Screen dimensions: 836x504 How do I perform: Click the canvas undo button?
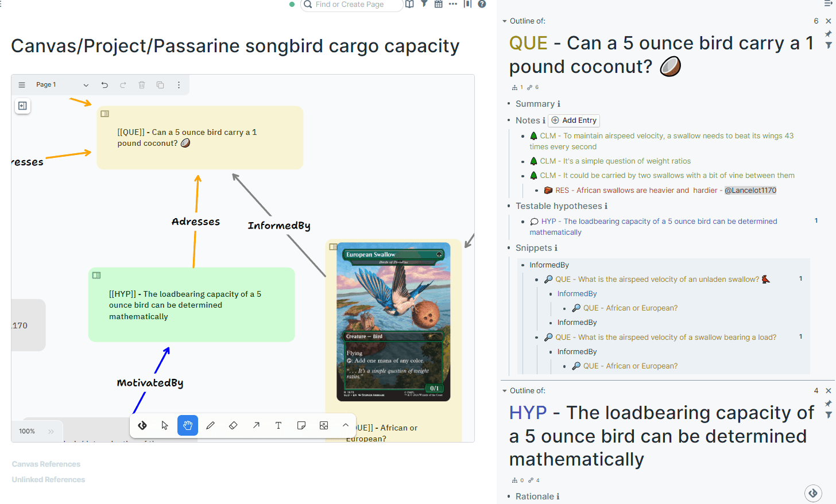tap(104, 85)
